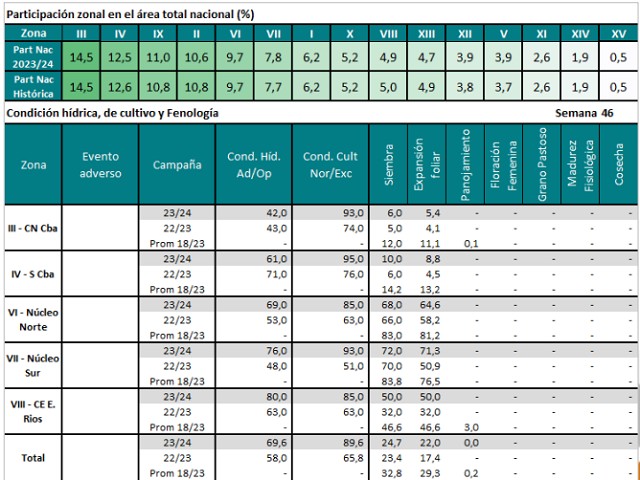This screenshot has height=480, width=640.
Task: Select the Evento adverso column header
Action: [100, 164]
